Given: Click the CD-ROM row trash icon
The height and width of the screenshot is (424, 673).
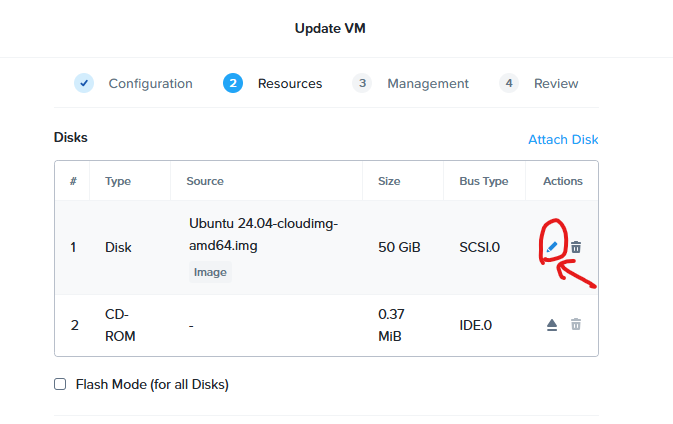Looking at the screenshot, I should [575, 324].
